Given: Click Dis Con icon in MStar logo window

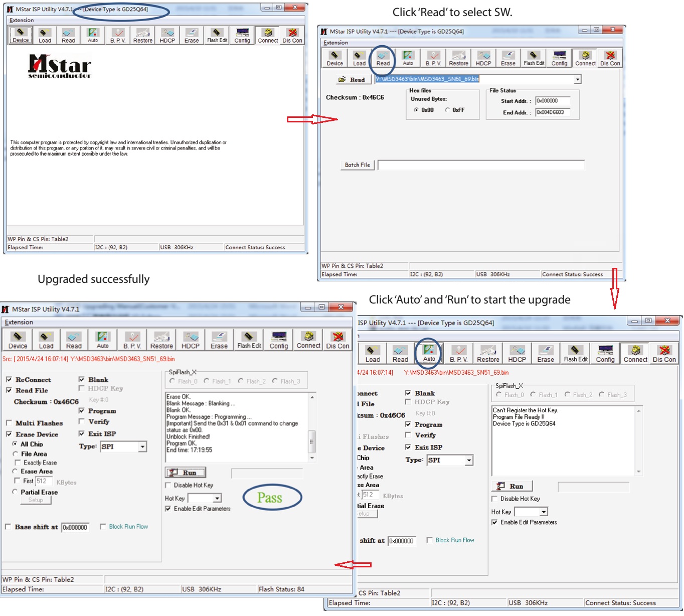Looking at the screenshot, I should coord(292,35).
